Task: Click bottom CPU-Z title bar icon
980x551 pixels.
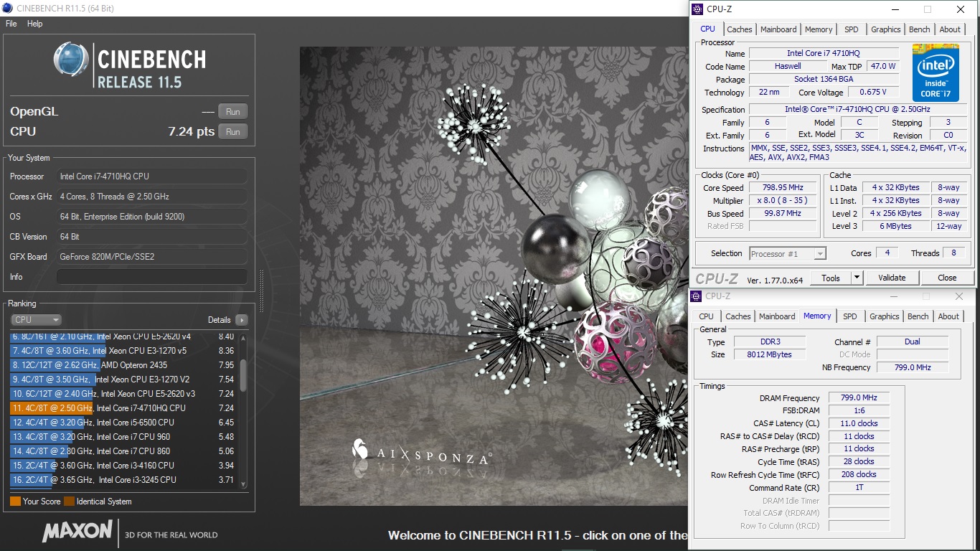Action: pos(697,296)
